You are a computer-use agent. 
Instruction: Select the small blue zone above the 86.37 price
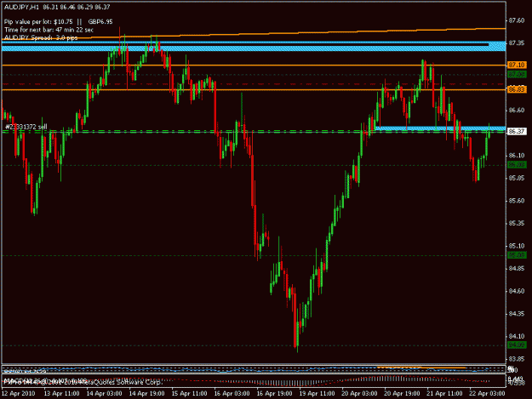[440, 128]
